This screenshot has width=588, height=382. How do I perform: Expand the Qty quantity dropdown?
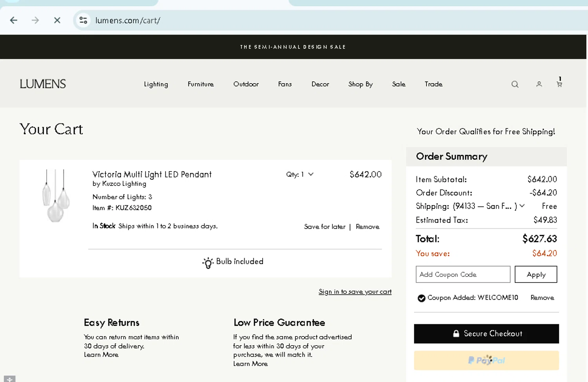coord(300,174)
